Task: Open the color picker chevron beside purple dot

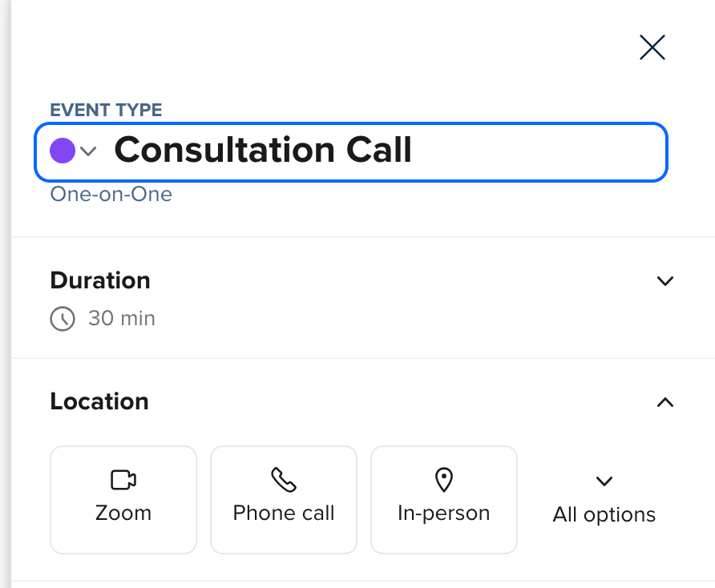Action: click(x=88, y=151)
